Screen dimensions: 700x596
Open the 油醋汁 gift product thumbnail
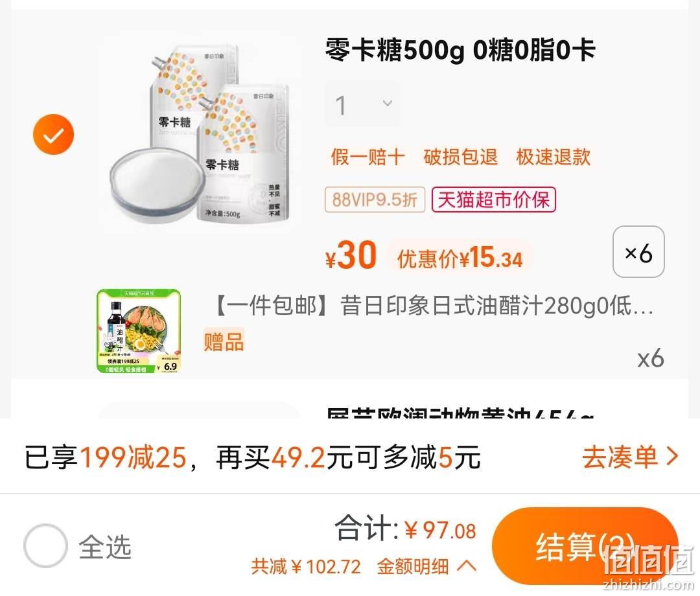[x=139, y=331]
